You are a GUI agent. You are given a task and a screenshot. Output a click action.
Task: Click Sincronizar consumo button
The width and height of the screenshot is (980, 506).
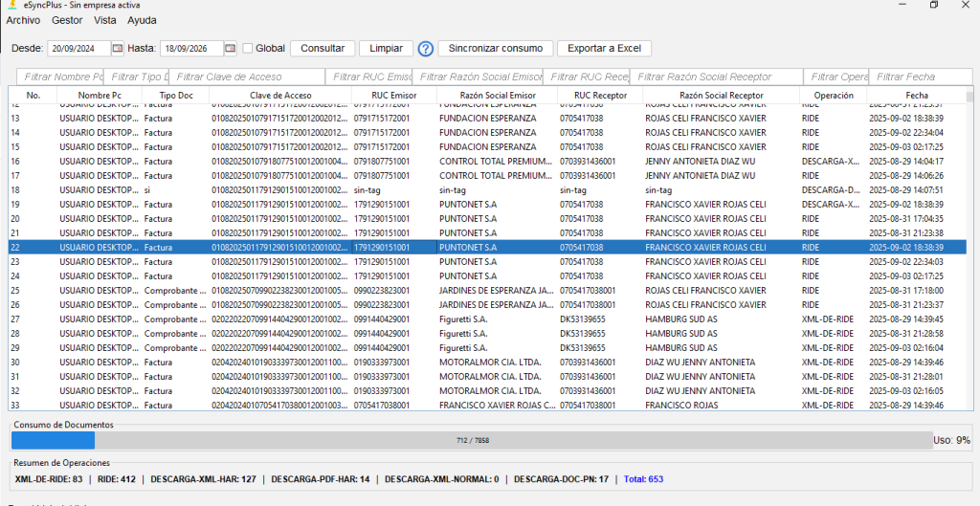point(496,48)
